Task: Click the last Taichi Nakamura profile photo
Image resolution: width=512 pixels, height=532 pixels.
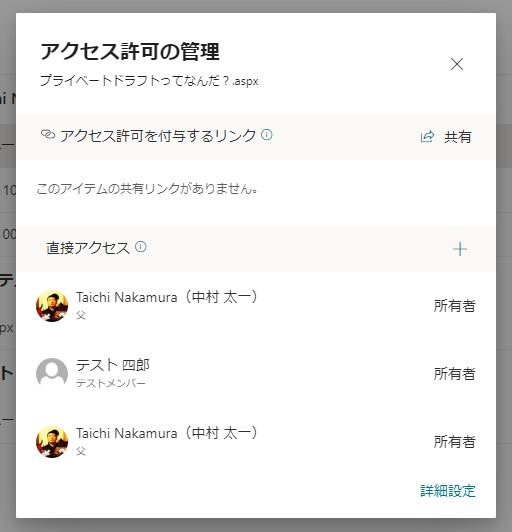Action: coord(52,442)
